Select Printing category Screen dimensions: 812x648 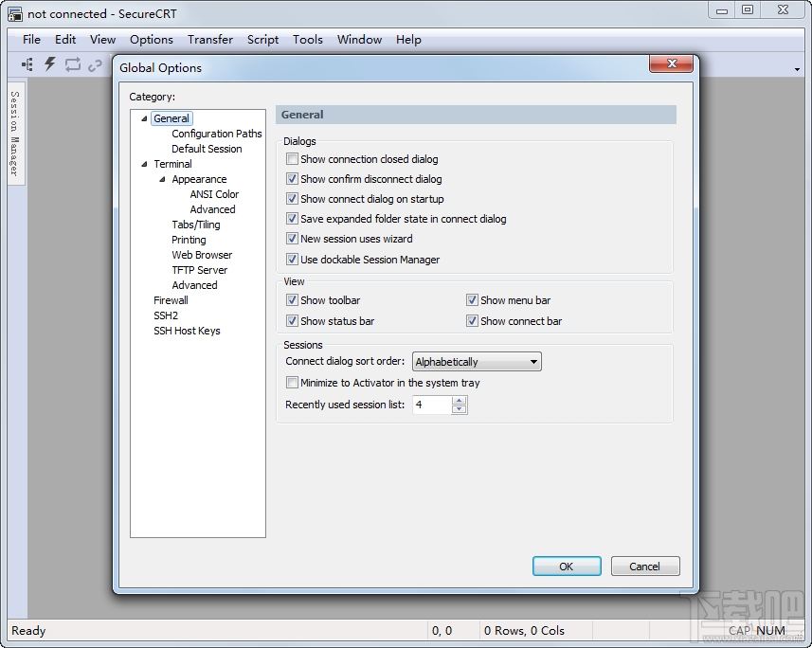[189, 240]
